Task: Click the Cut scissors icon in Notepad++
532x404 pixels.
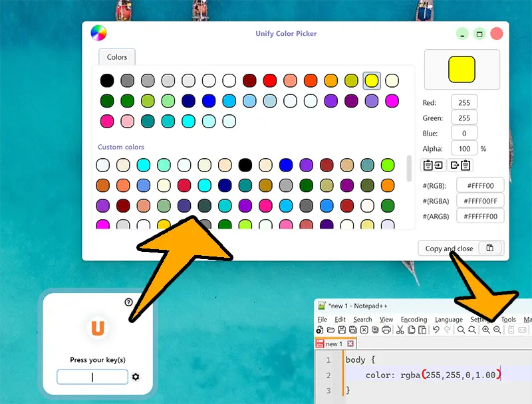Action: (x=400, y=330)
